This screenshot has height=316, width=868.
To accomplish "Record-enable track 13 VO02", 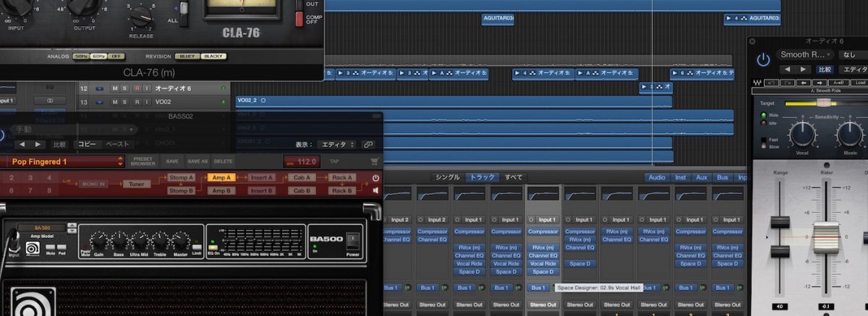I will pyautogui.click(x=137, y=103).
